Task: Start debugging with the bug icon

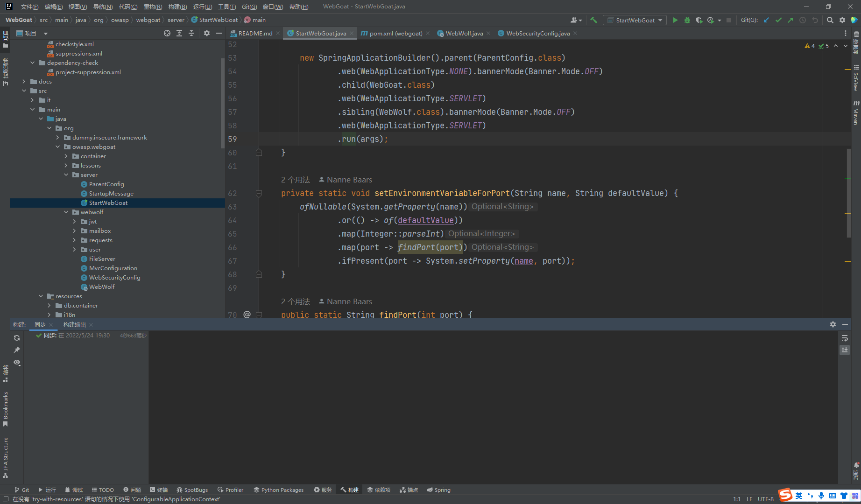Action: point(687,20)
